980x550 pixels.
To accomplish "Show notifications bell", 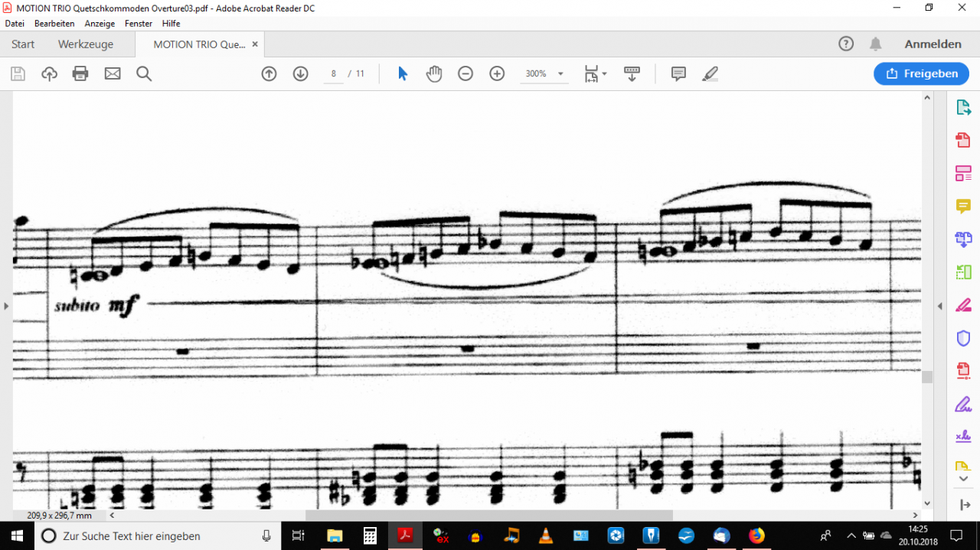I will 876,44.
